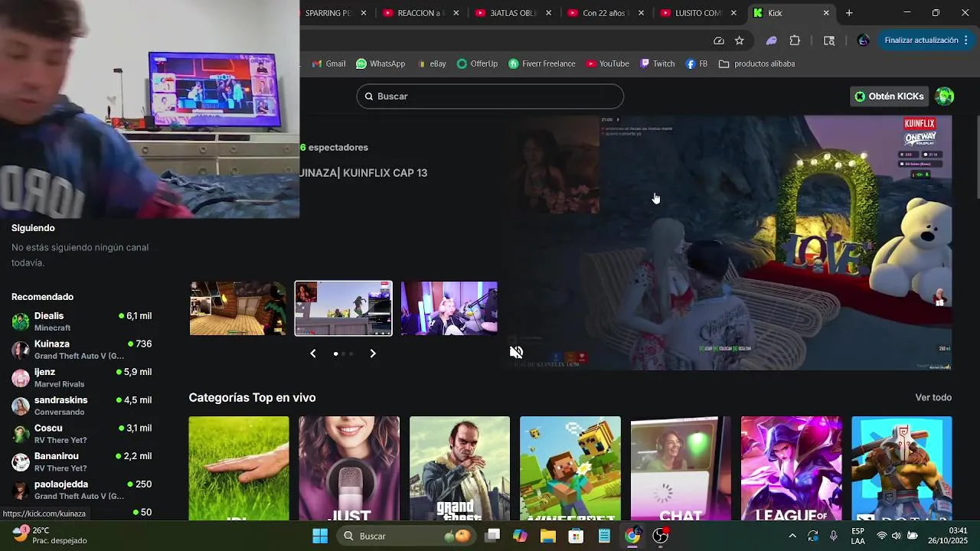Open the Minecraft category card
Viewport: 980px width, 551px height.
[x=570, y=468]
